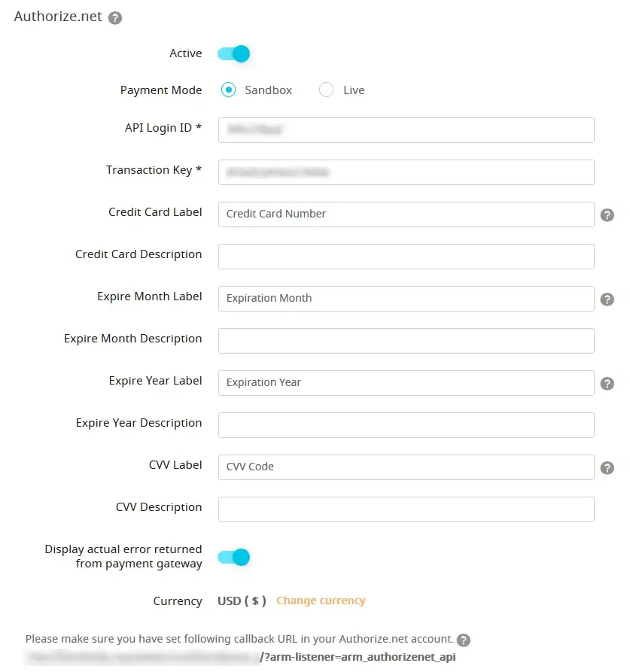Click help icon beside Expire Month Label

point(607,300)
